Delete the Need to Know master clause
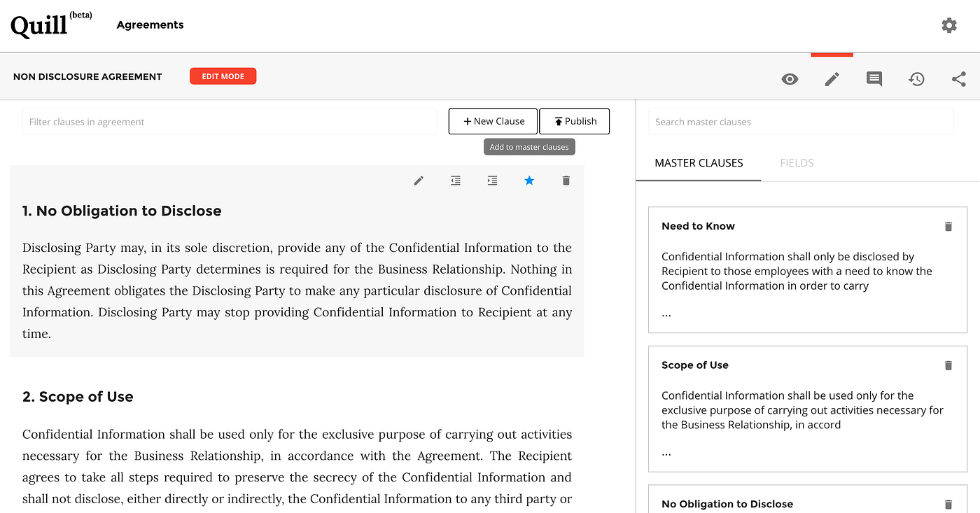Image resolution: width=980 pixels, height=513 pixels. click(x=948, y=226)
